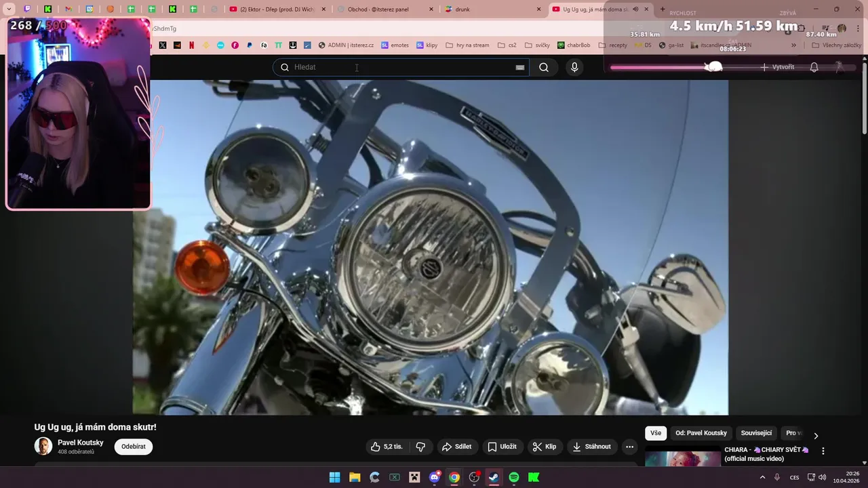Show next filter chips with arrow

(x=816, y=436)
